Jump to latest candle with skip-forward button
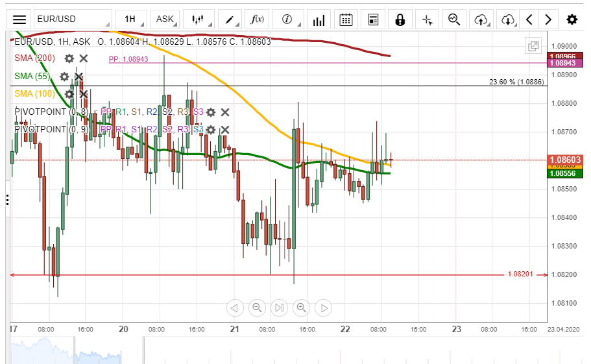591x364 pixels. pos(279,308)
